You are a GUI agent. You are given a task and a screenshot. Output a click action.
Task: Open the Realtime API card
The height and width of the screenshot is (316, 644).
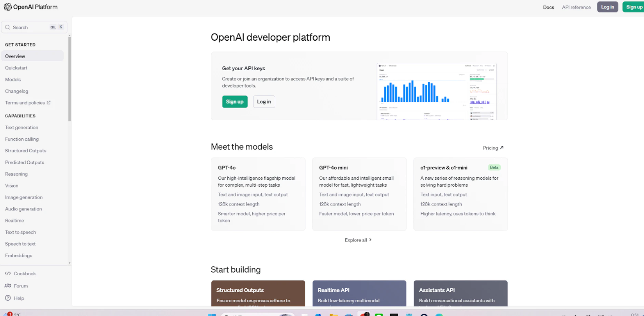[x=359, y=293]
